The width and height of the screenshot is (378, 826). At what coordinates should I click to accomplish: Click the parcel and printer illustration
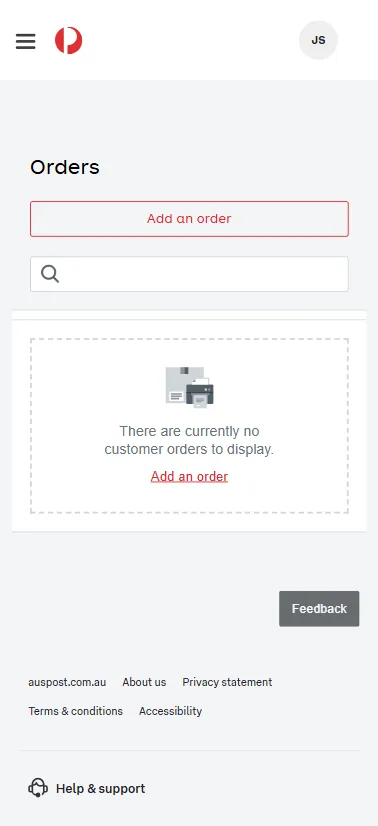(x=190, y=387)
